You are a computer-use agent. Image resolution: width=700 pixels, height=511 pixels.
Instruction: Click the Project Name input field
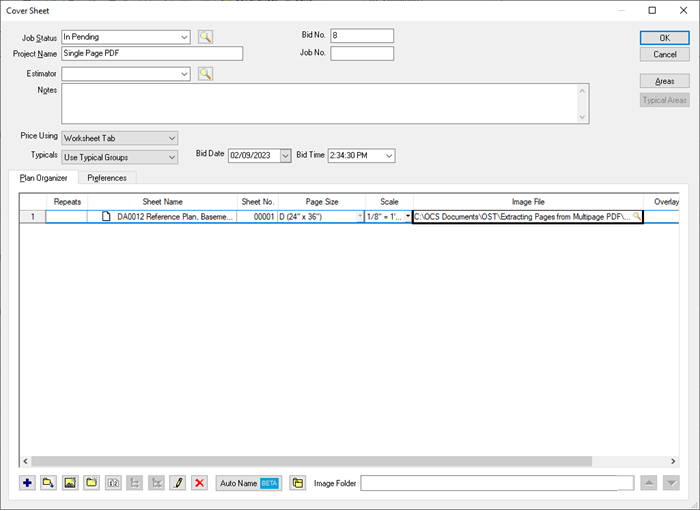point(152,54)
